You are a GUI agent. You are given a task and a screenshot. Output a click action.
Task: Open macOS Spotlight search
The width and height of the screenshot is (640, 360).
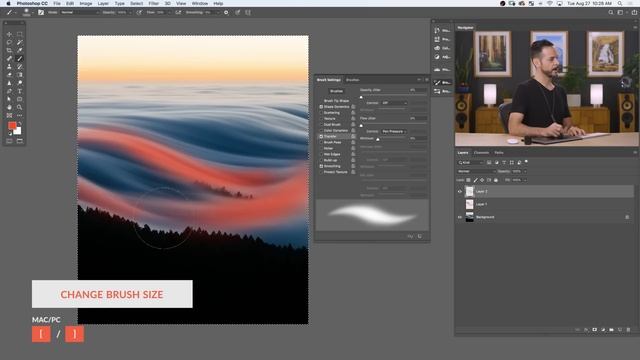(620, 3)
